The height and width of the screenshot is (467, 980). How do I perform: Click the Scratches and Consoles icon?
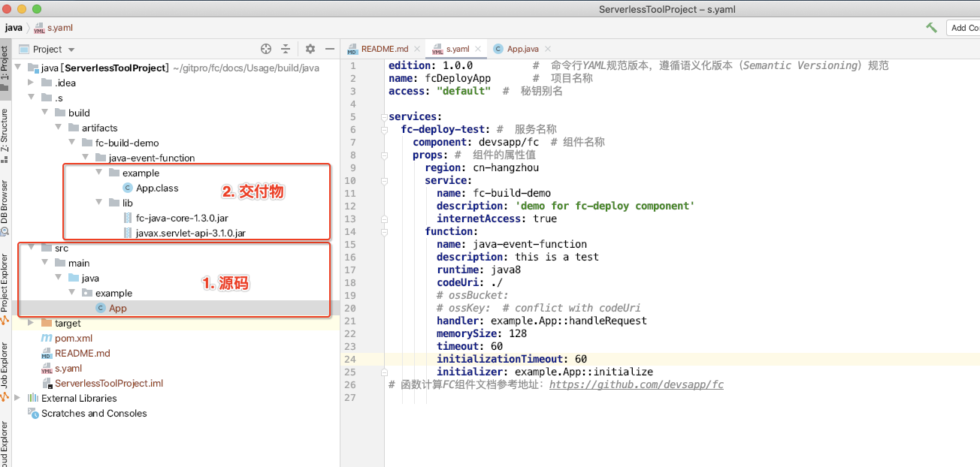pyautogui.click(x=33, y=413)
